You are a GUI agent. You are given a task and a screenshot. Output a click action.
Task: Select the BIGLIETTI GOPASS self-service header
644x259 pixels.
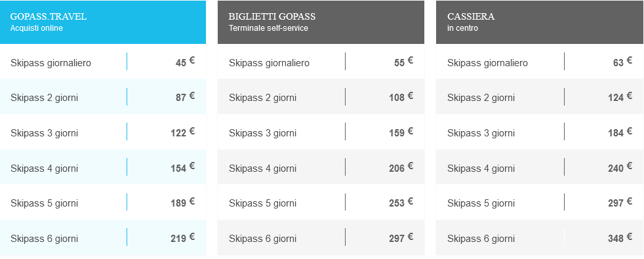321,22
